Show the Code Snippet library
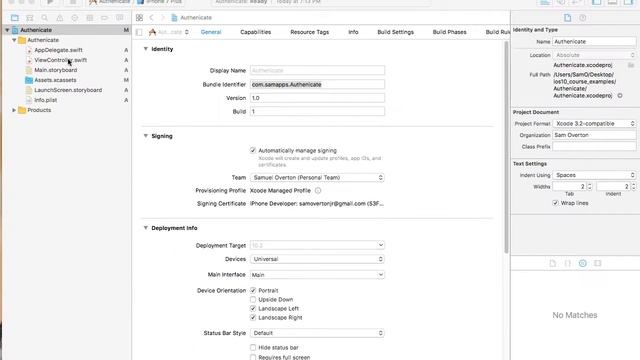 pyautogui.click(x=568, y=263)
